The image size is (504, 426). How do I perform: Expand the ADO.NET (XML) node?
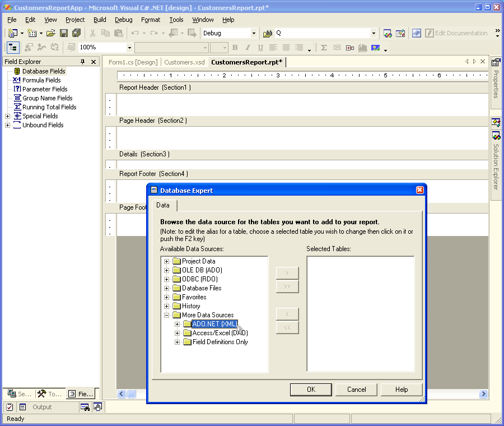click(x=178, y=324)
